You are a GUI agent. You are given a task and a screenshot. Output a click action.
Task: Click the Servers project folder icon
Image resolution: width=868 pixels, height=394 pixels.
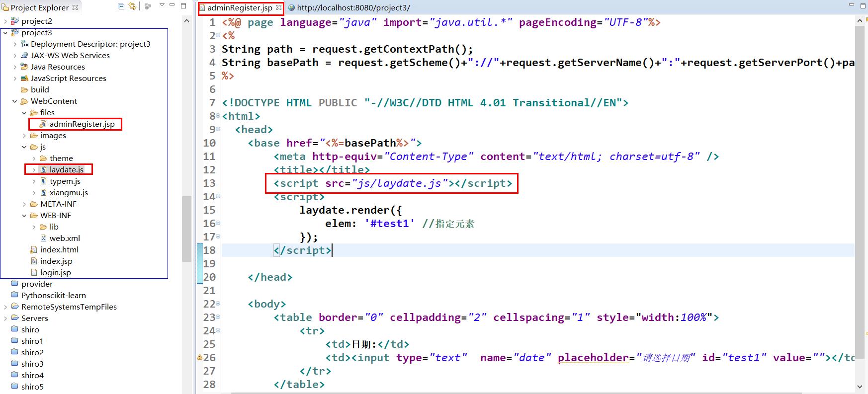coord(14,318)
